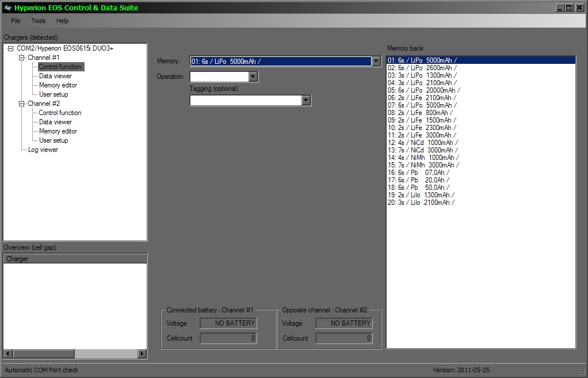Viewport: 588px width, 378px height.
Task: Select memory 10: 2s / LiFe 2300mAh
Action: (481, 128)
